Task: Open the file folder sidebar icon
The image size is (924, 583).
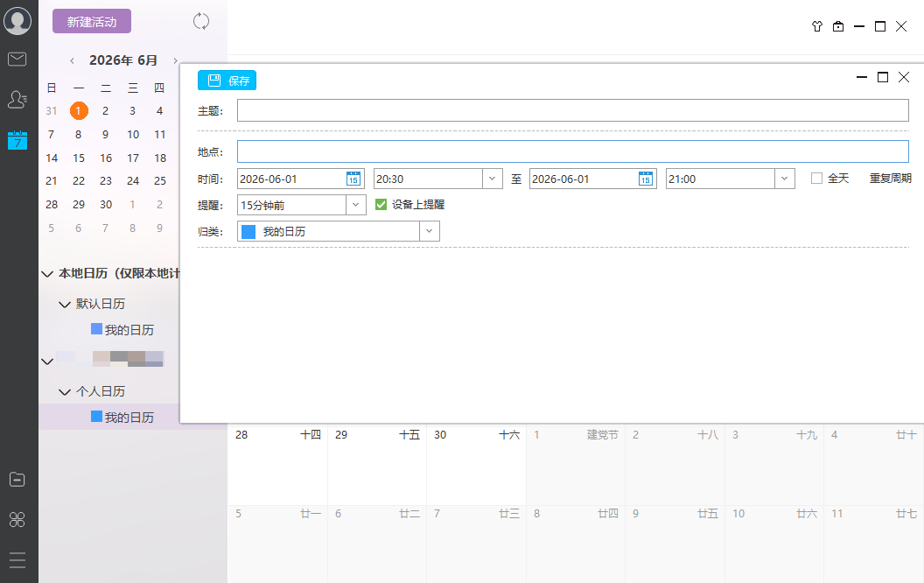Action: pyautogui.click(x=17, y=479)
